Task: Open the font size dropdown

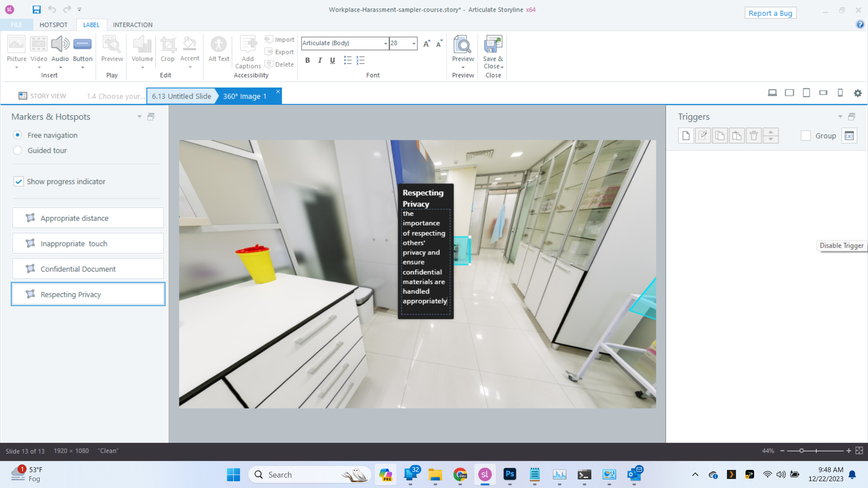Action: (414, 43)
